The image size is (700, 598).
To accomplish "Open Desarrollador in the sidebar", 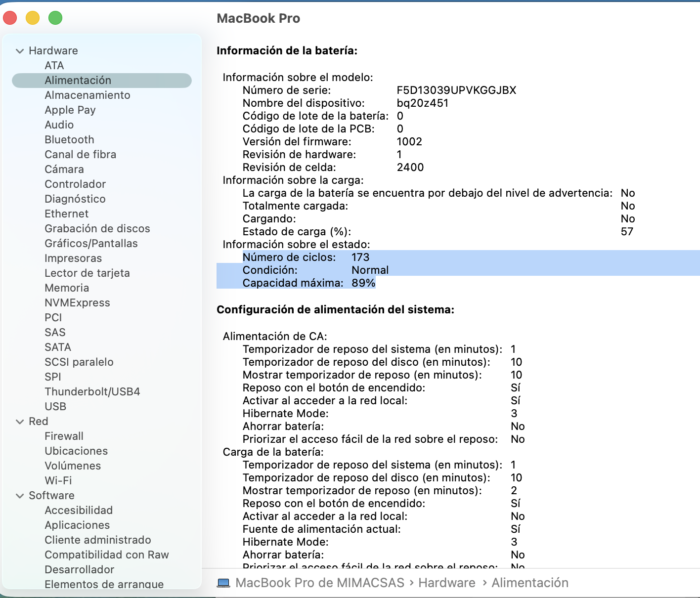I will [80, 570].
